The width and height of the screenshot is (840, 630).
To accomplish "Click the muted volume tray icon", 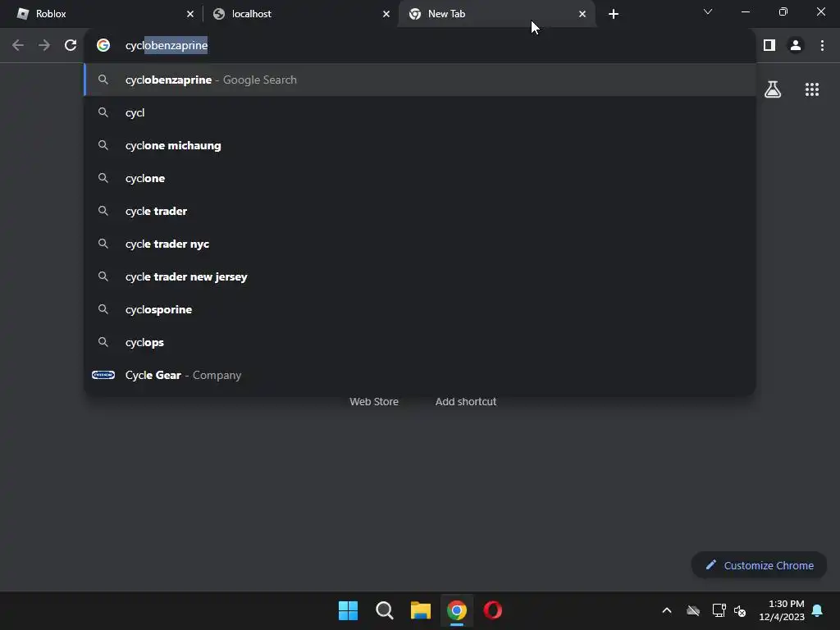I will pyautogui.click(x=741, y=610).
